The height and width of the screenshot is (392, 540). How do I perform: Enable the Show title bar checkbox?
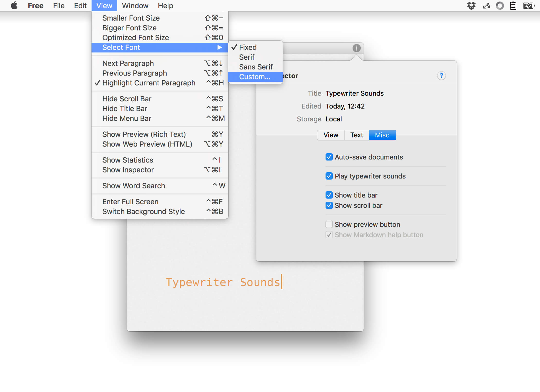329,194
